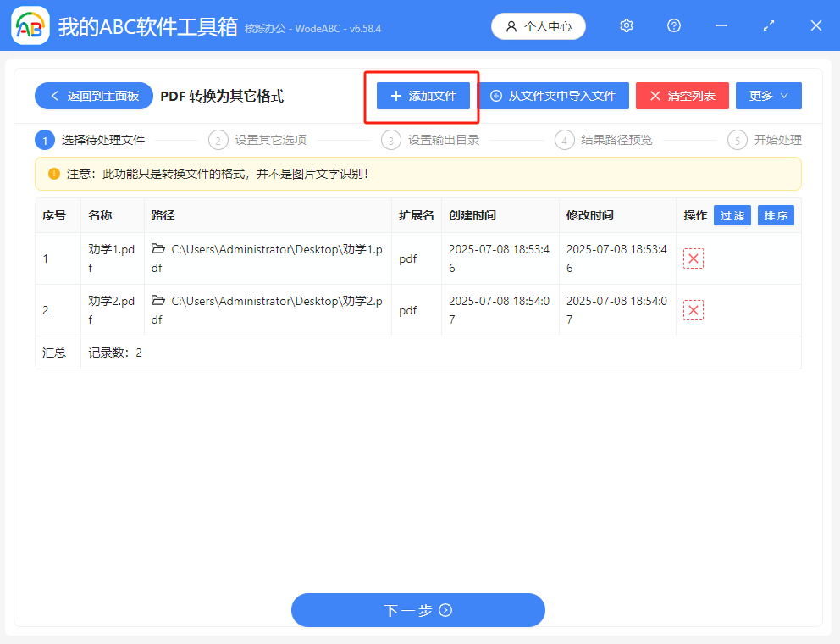840x644 pixels.
Task: Delete 劝学2.pdf with the red X icon
Action: pos(693,310)
